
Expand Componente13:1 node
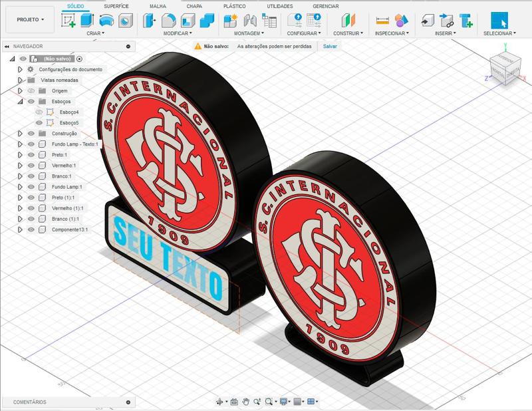pyautogui.click(x=20, y=229)
